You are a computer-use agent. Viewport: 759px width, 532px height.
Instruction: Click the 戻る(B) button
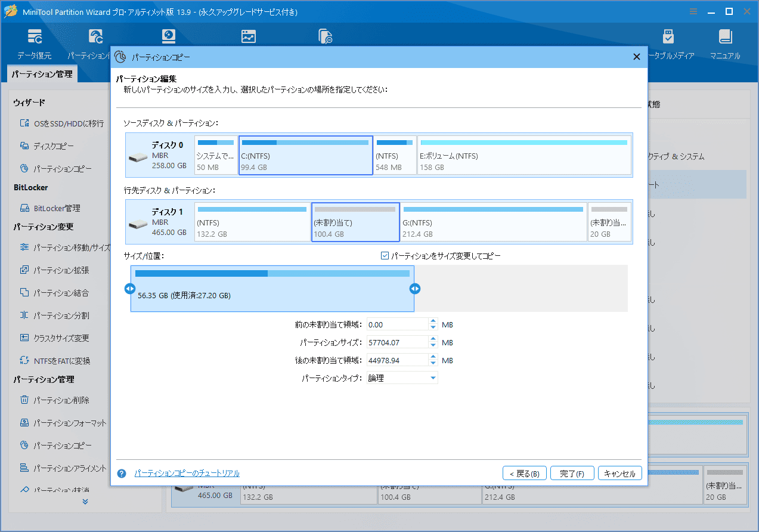tap(525, 474)
